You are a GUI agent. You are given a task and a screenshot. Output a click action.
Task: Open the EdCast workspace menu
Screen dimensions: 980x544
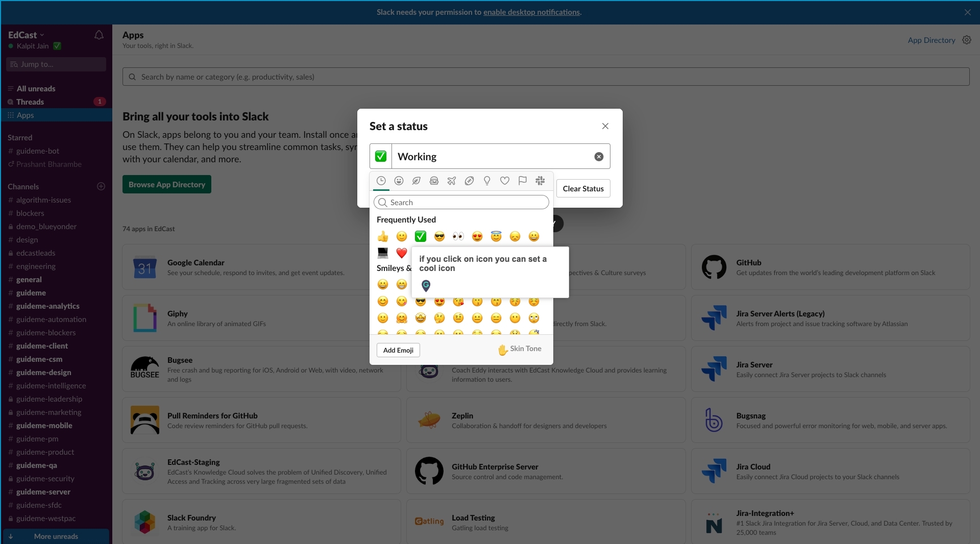click(x=26, y=35)
